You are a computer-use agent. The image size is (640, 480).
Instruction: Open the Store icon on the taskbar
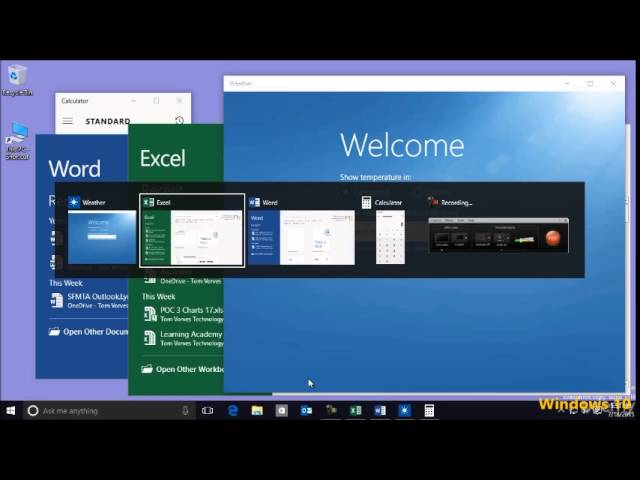[282, 411]
